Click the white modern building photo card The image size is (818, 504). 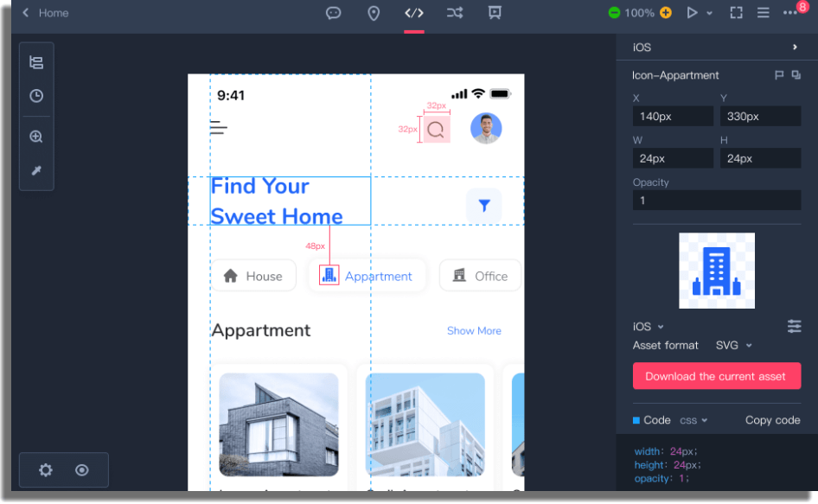[425, 424]
